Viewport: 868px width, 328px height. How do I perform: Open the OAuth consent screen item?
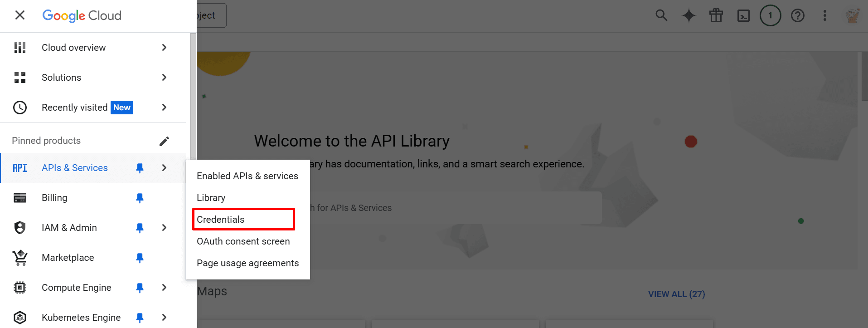247,241
